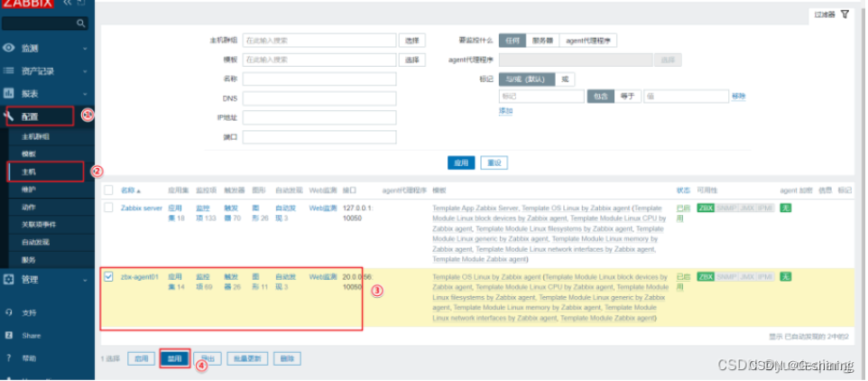The height and width of the screenshot is (381, 868).
Task: Click 批量更新 button
Action: 247,358
